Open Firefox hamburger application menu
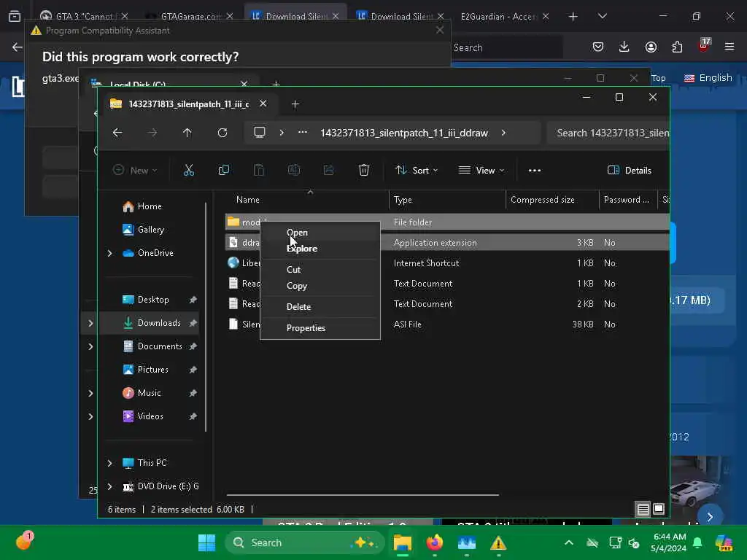This screenshot has height=560, width=747. pos(729,47)
